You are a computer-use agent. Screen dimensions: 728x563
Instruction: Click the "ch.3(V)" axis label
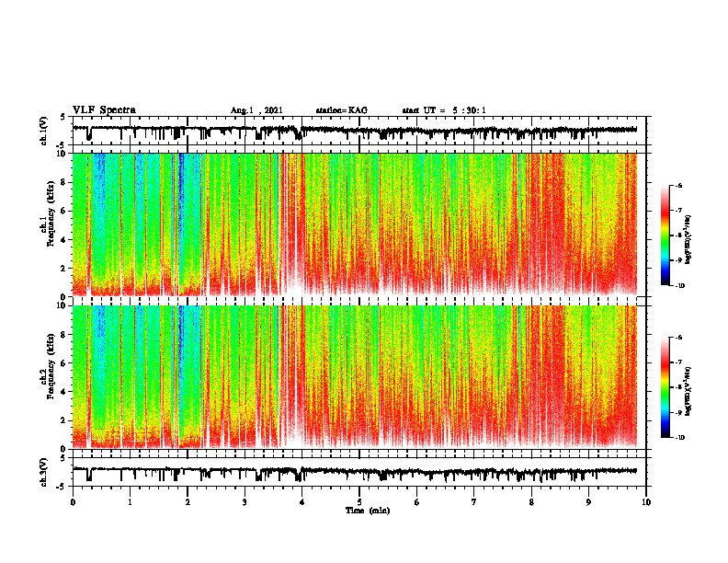(44, 472)
